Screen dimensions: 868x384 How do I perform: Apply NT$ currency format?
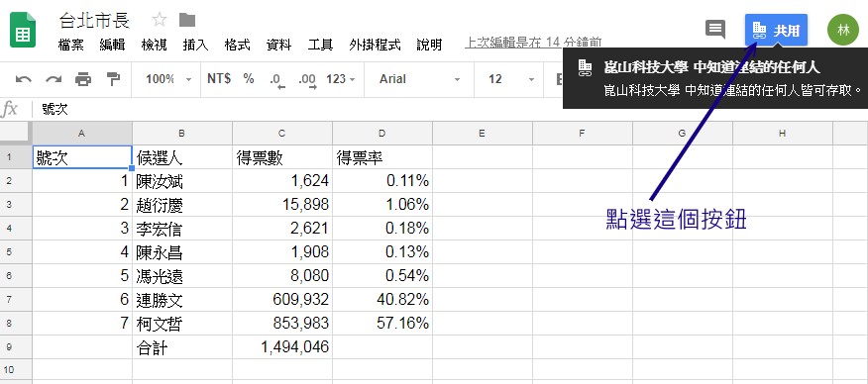click(x=219, y=79)
